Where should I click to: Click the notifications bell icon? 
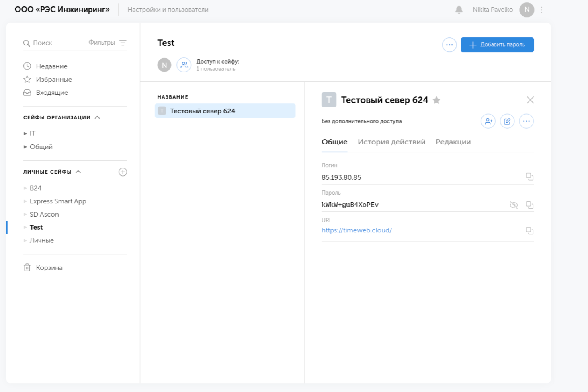(x=459, y=10)
